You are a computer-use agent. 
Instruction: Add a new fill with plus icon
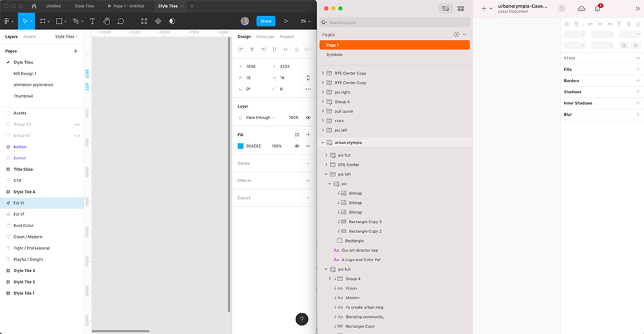click(308, 135)
